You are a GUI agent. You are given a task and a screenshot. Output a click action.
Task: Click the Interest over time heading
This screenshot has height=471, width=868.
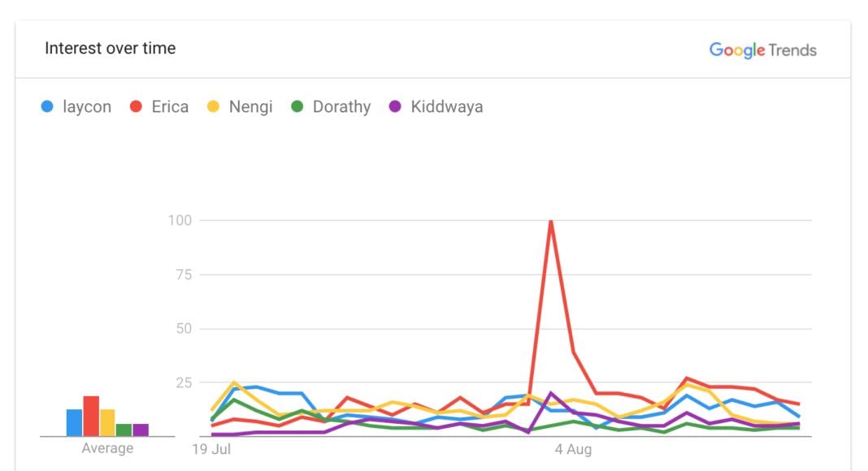[x=110, y=49]
